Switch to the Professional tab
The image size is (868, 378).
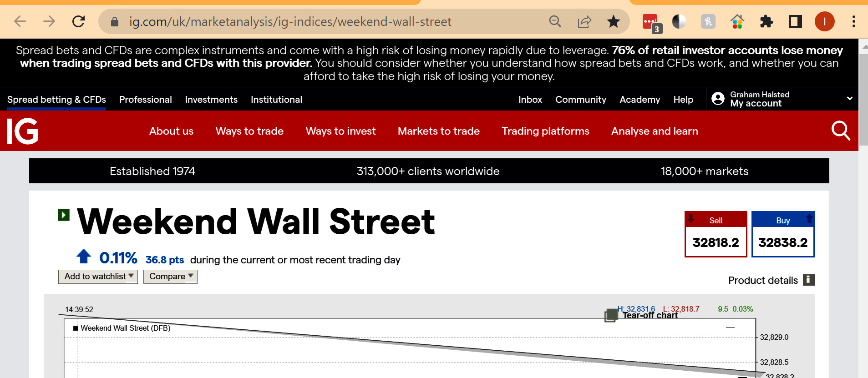(x=146, y=100)
